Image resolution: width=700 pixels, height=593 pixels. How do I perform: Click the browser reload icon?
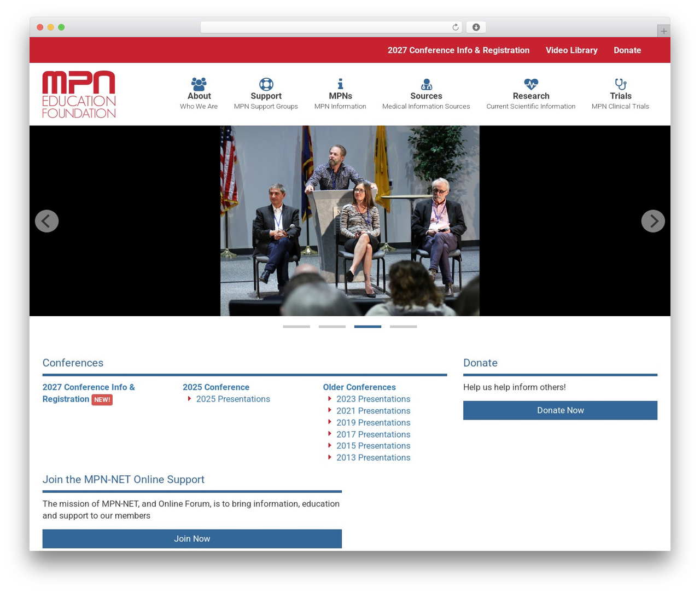[456, 27]
